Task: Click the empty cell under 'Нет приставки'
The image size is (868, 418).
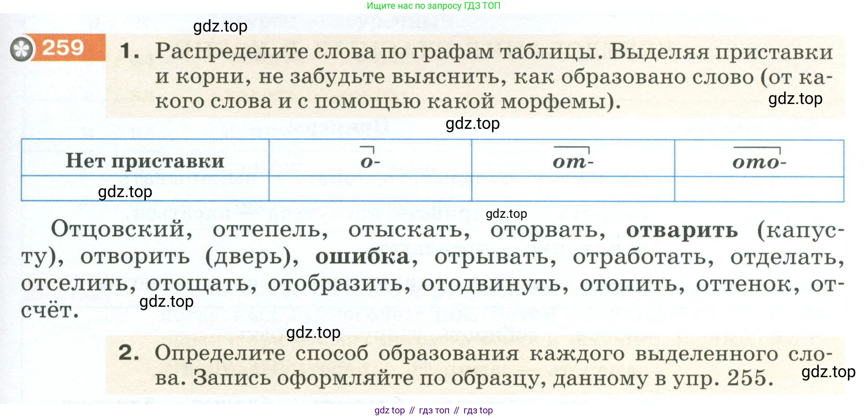Action: pos(145,188)
